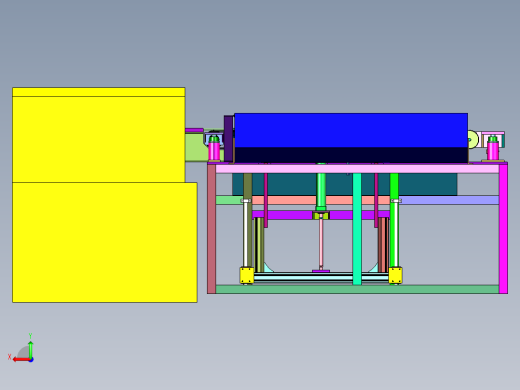This screenshot has width=520, height=390.
Task: Select the magenta right frame leg
Action: [x=503, y=228]
